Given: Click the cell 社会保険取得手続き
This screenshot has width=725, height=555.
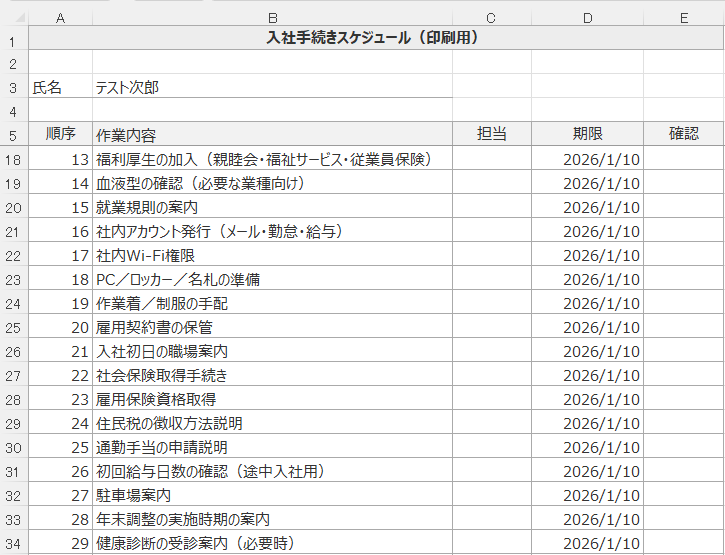Looking at the screenshot, I should 272,375.
